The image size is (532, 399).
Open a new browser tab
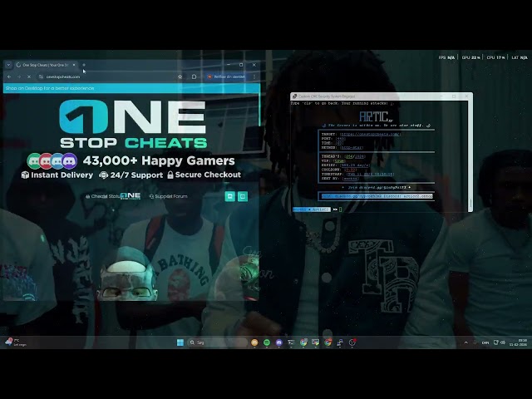coord(84,65)
